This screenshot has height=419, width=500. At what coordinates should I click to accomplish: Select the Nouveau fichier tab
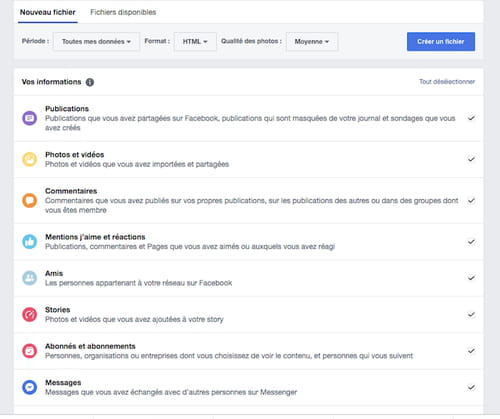click(x=48, y=12)
